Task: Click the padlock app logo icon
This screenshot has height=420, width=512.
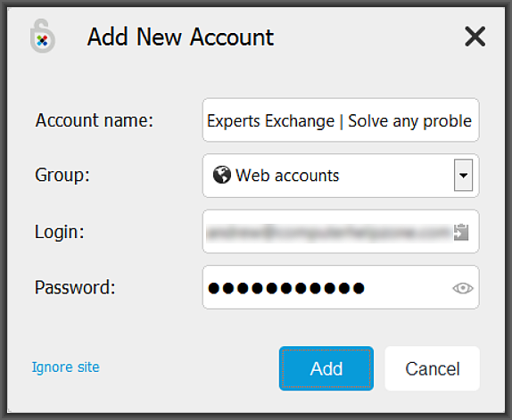Action: click(x=43, y=36)
